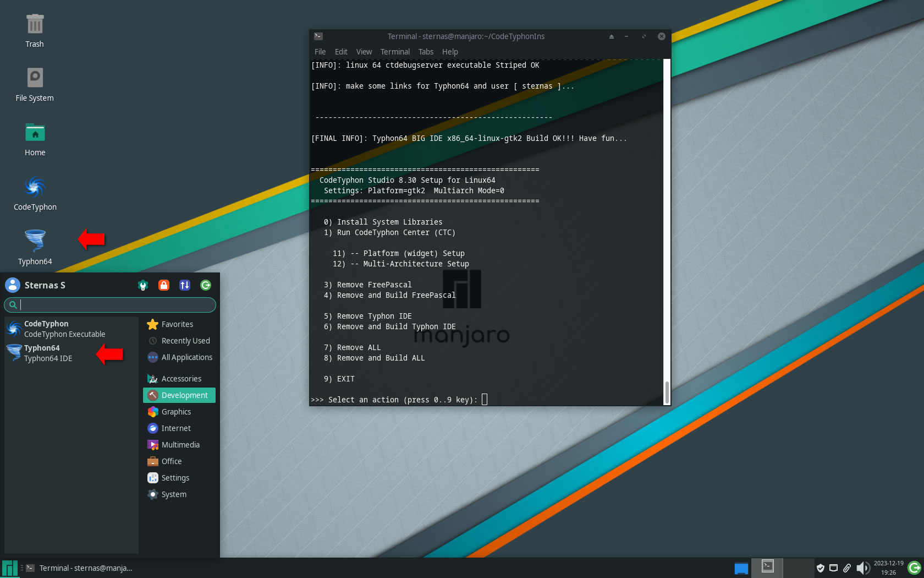Launch Typhon64 IDE from the menu
The height and width of the screenshot is (578, 924).
[x=70, y=353]
